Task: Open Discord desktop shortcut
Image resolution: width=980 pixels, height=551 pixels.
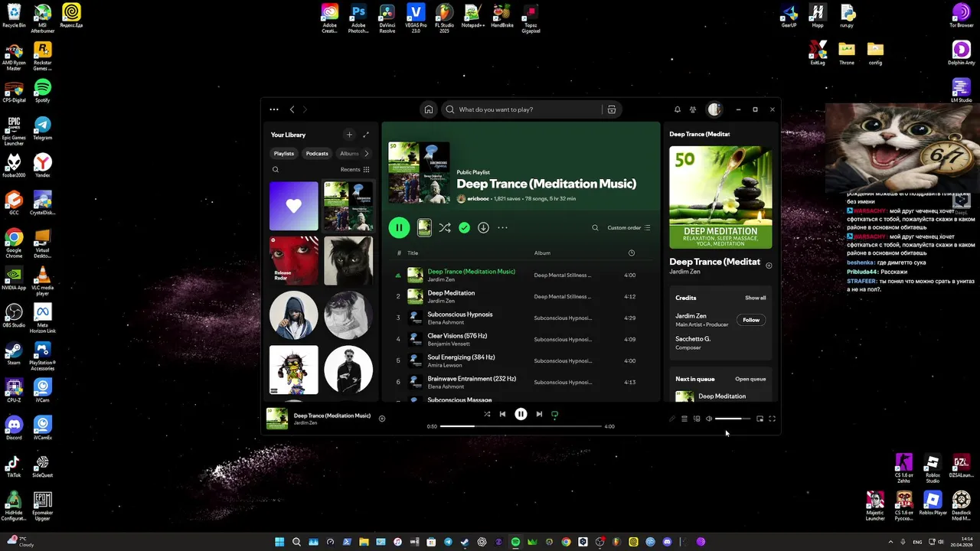Action: [14, 427]
